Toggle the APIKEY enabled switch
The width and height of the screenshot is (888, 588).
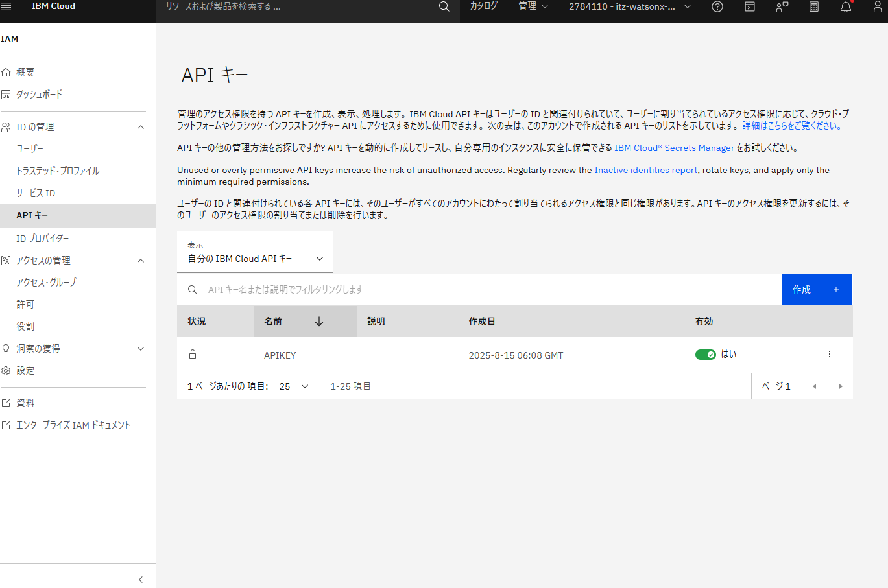tap(706, 355)
